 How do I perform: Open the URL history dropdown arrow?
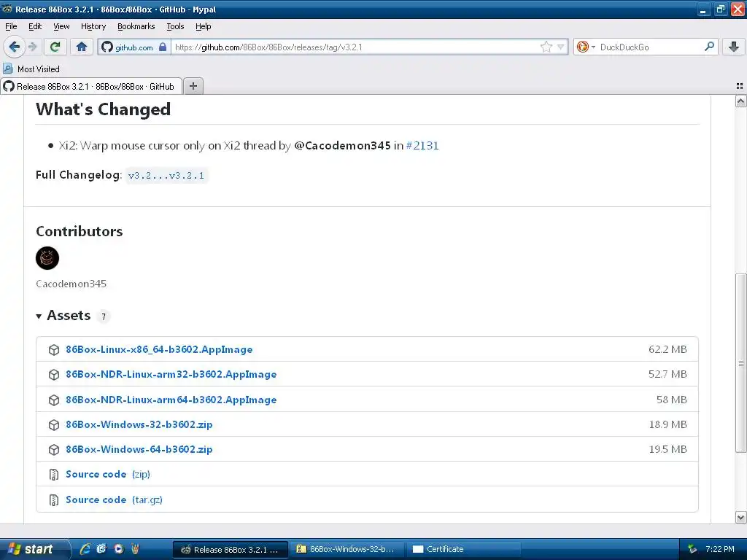click(561, 47)
